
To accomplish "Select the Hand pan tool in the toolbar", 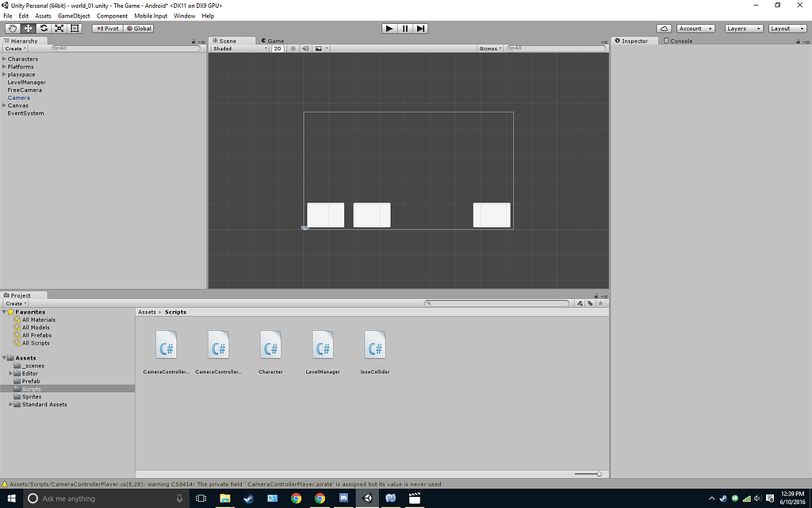I will click(x=11, y=28).
